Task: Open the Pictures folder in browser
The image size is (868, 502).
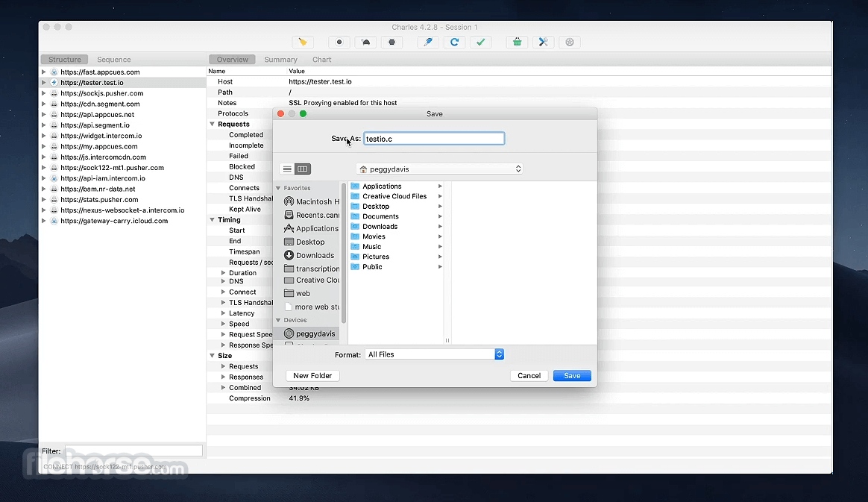Action: coord(375,257)
